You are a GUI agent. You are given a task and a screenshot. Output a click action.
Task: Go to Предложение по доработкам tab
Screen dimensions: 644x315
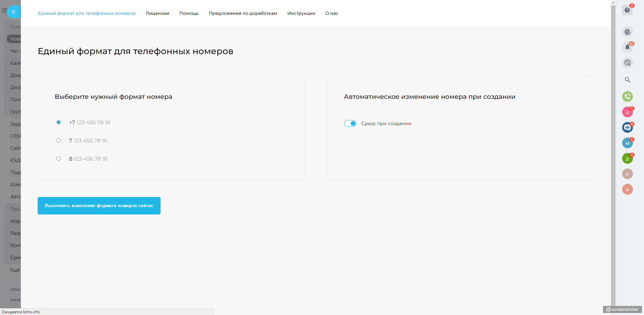(x=243, y=13)
